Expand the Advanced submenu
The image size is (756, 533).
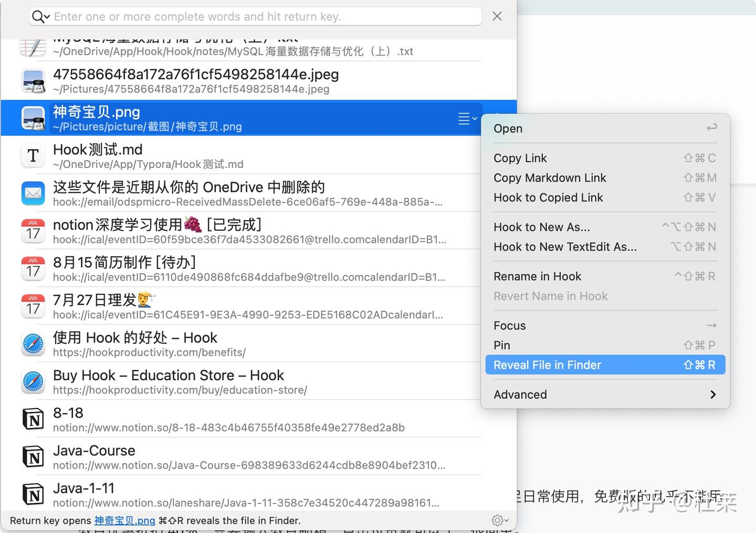click(x=604, y=394)
